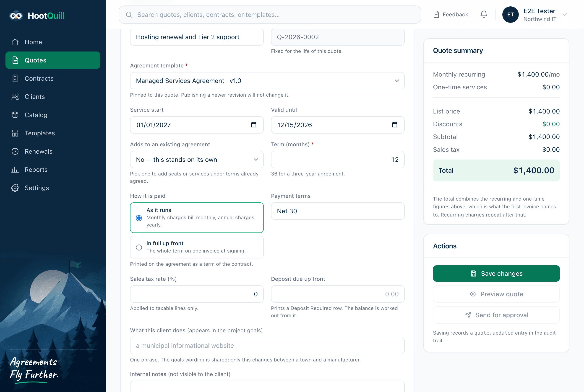
Task: Open Contracts in the sidebar
Action: tap(53, 78)
